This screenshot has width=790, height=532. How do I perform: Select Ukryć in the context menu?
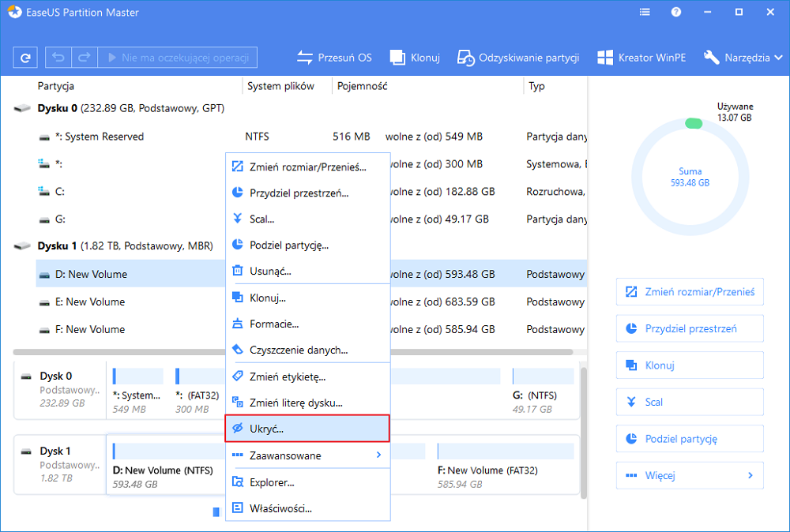point(307,429)
